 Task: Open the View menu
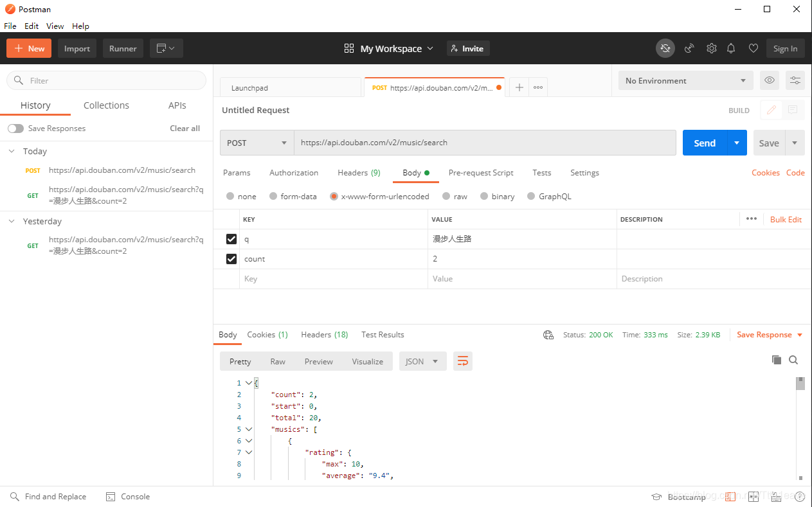55,26
